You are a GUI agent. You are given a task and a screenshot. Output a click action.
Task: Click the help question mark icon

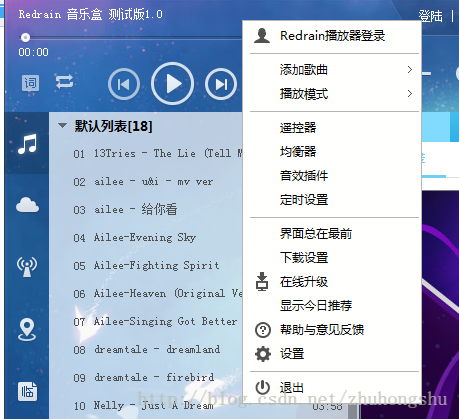tap(263, 330)
